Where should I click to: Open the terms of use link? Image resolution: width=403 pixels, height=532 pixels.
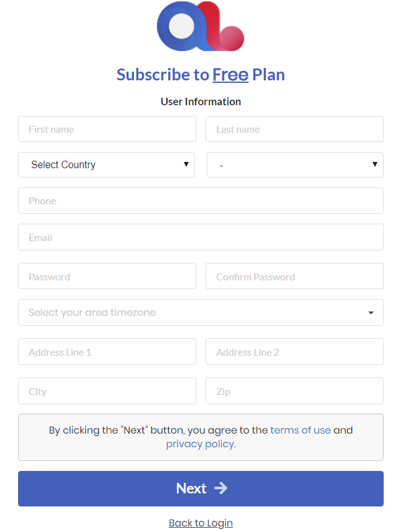(x=300, y=430)
